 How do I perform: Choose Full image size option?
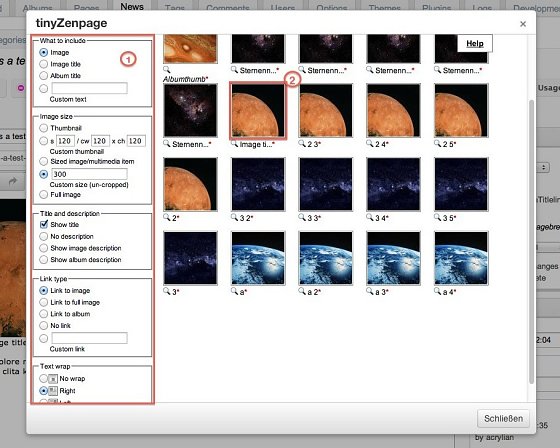(x=44, y=194)
